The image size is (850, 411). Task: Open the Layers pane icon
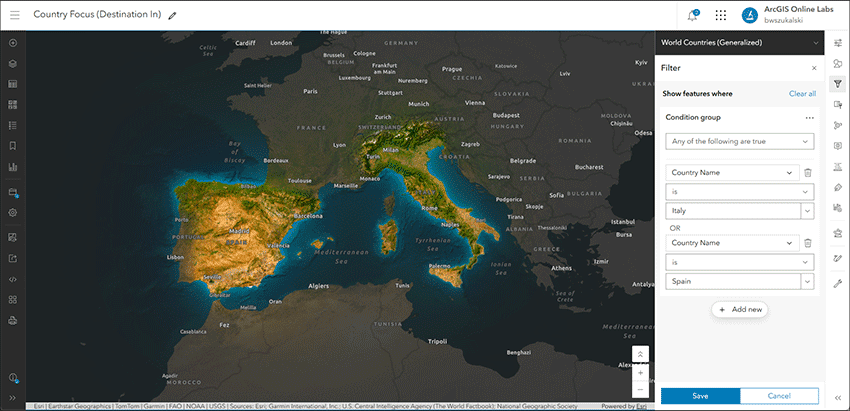pos(13,63)
